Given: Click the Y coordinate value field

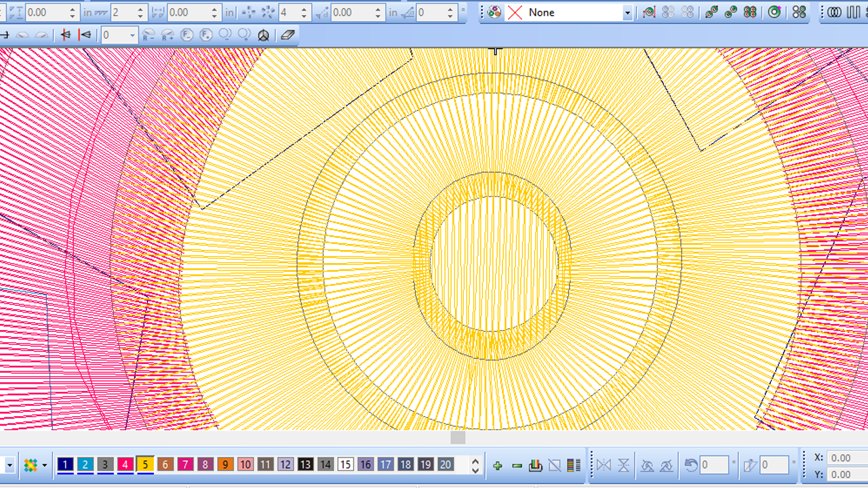Looking at the screenshot, I should point(848,474).
